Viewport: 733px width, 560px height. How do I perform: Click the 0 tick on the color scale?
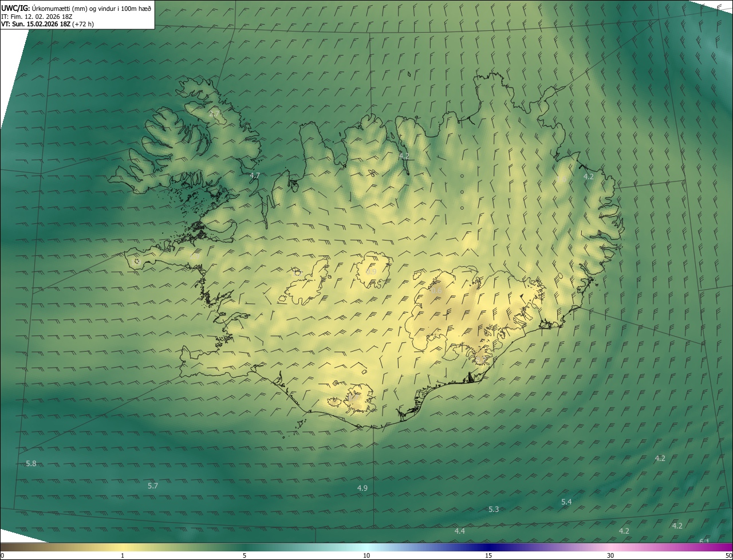coord(2,555)
